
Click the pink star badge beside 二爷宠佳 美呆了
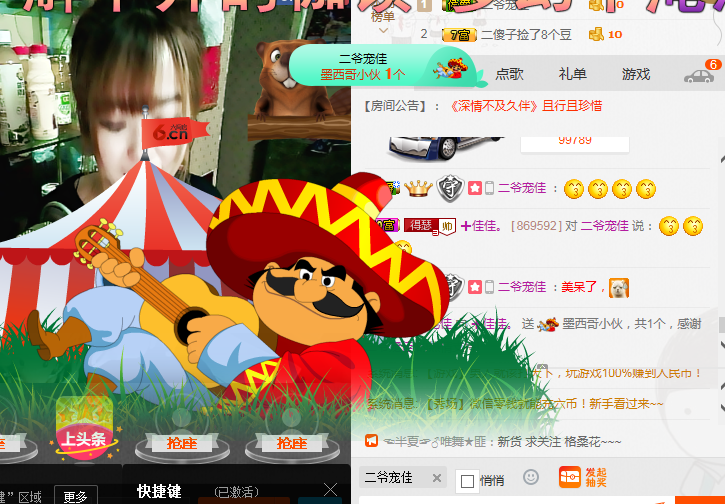tap(474, 287)
